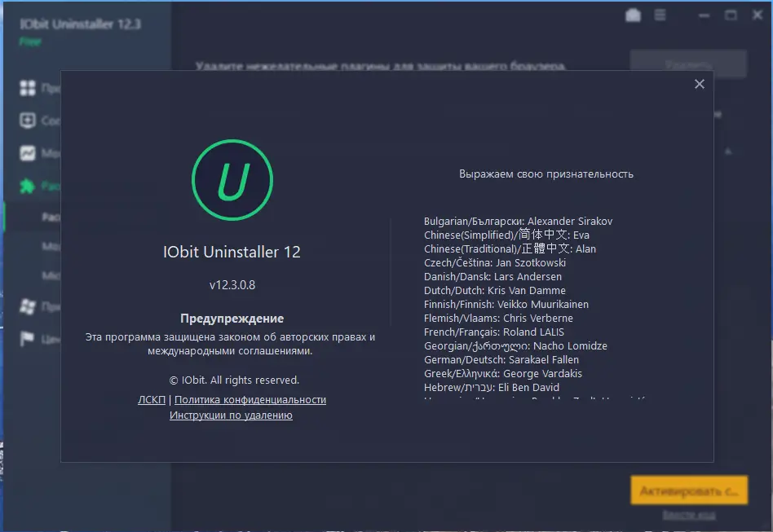This screenshot has width=773, height=532.
Task: Click Czech translator Jan Szotkowski line
Action: tap(495, 262)
